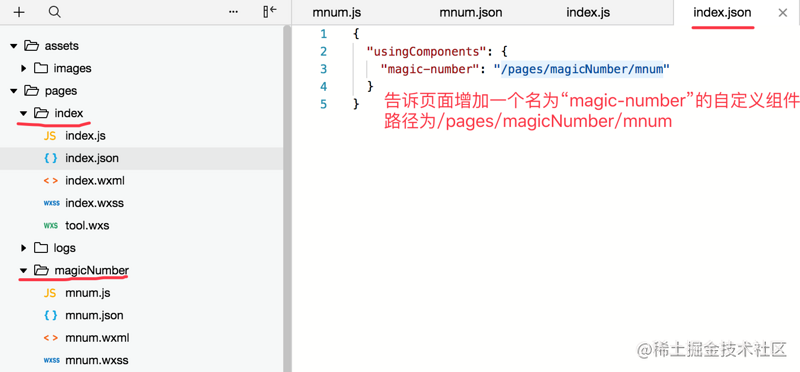Collapse the pages folder arrow

tap(14, 91)
